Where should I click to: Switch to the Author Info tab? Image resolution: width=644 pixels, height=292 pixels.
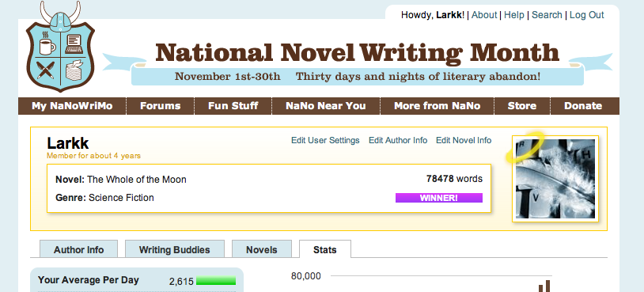(x=78, y=249)
